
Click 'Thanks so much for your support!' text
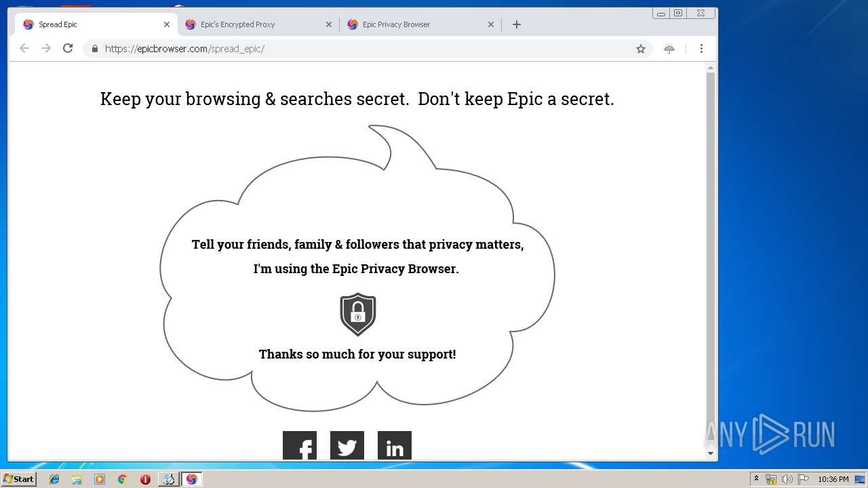pos(357,354)
